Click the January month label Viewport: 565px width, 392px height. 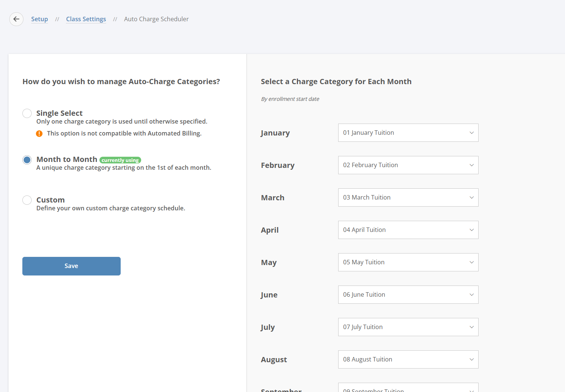275,133
